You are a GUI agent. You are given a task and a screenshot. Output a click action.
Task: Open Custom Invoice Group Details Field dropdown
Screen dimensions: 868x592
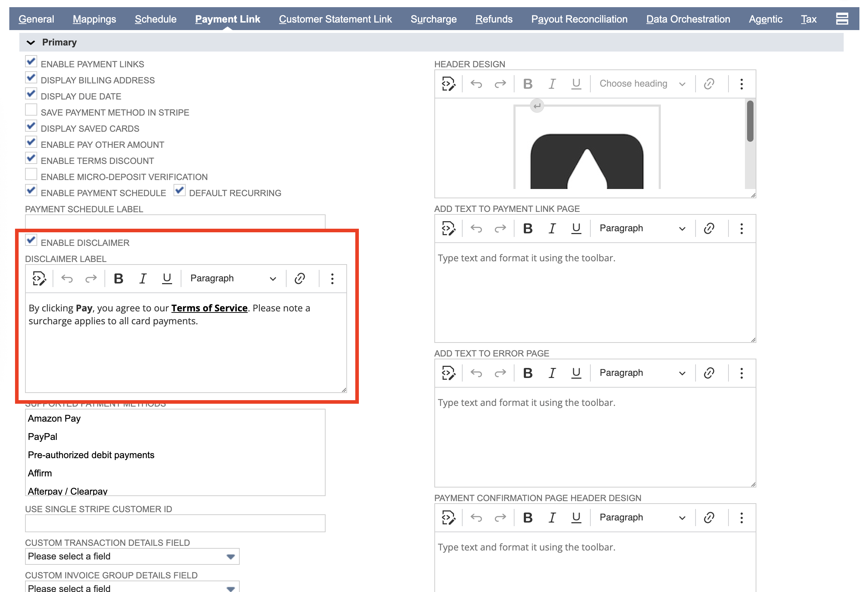[x=132, y=587]
